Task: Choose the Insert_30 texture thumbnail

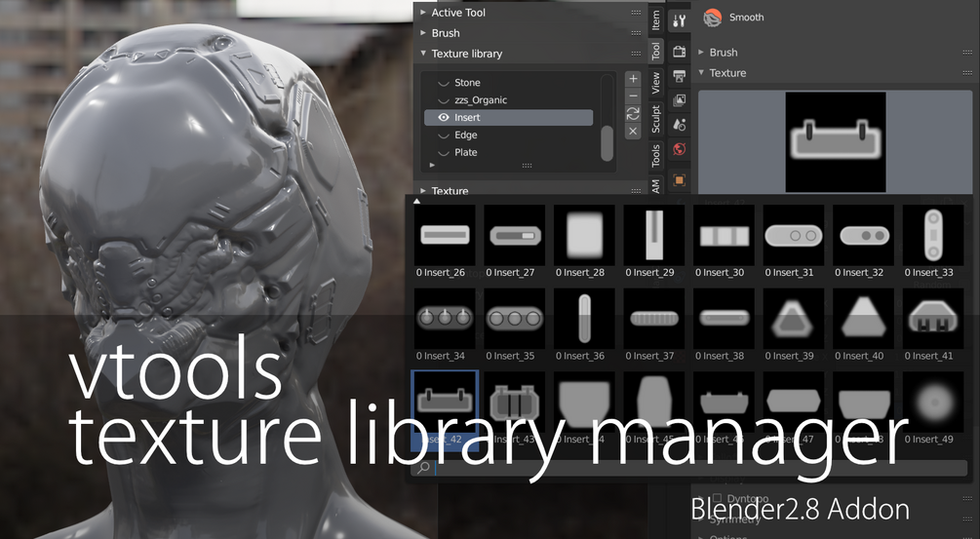Action: point(724,236)
